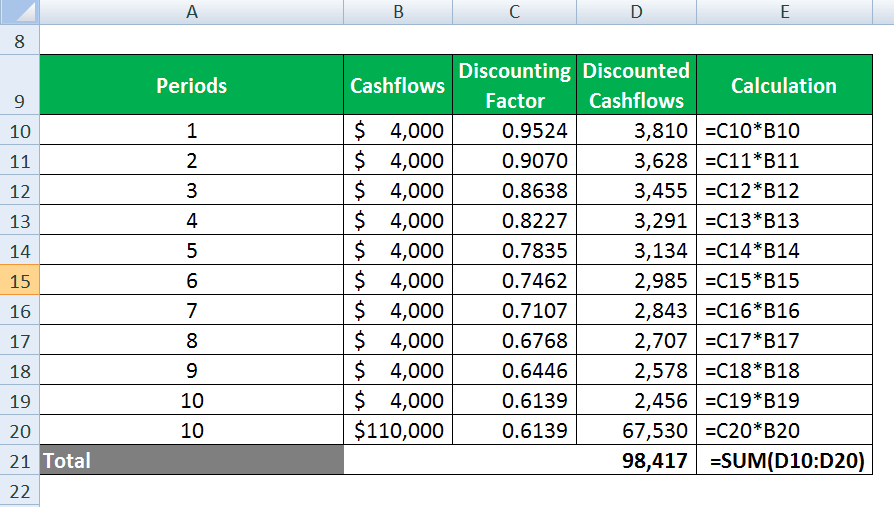Select discounted cashflow 3,628

pos(636,160)
